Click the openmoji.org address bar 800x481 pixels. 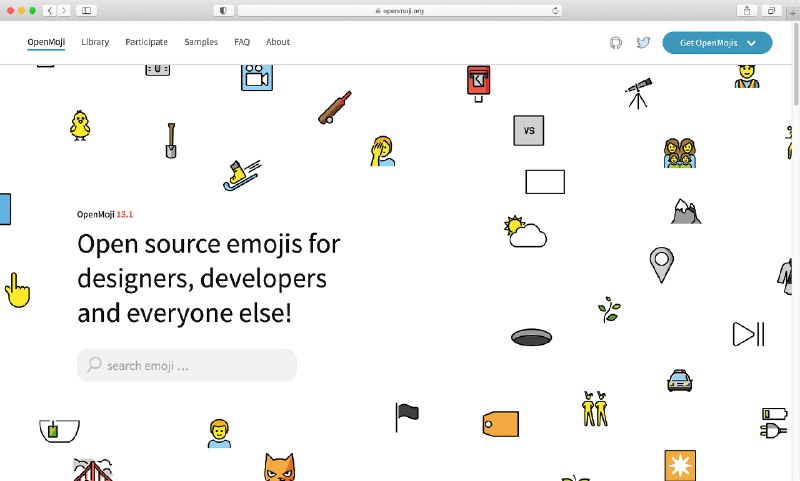400,10
